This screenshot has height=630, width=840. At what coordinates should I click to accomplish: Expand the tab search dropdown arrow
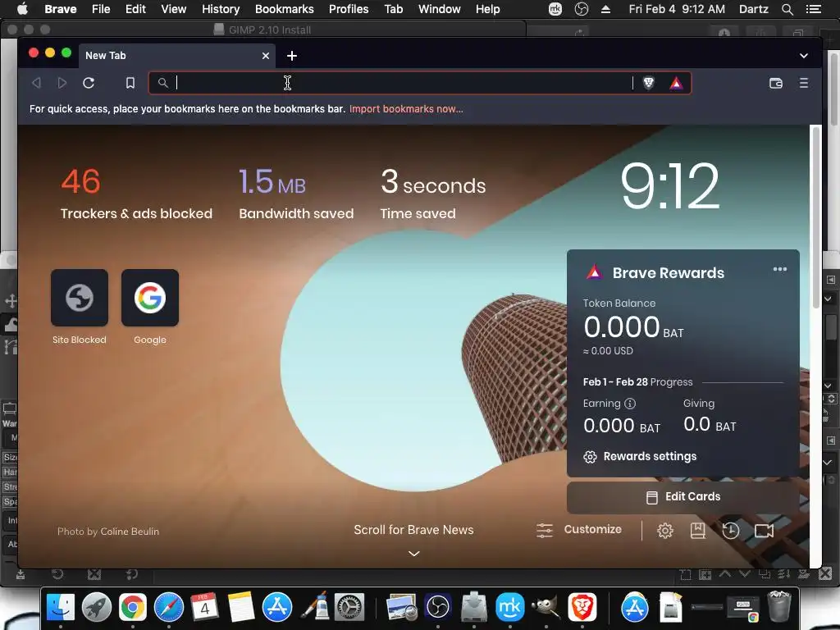tap(804, 56)
